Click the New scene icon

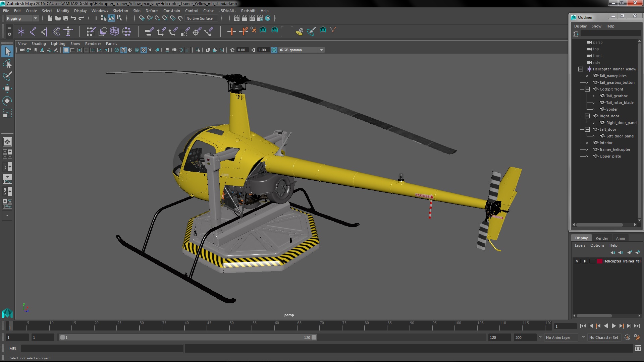(50, 18)
